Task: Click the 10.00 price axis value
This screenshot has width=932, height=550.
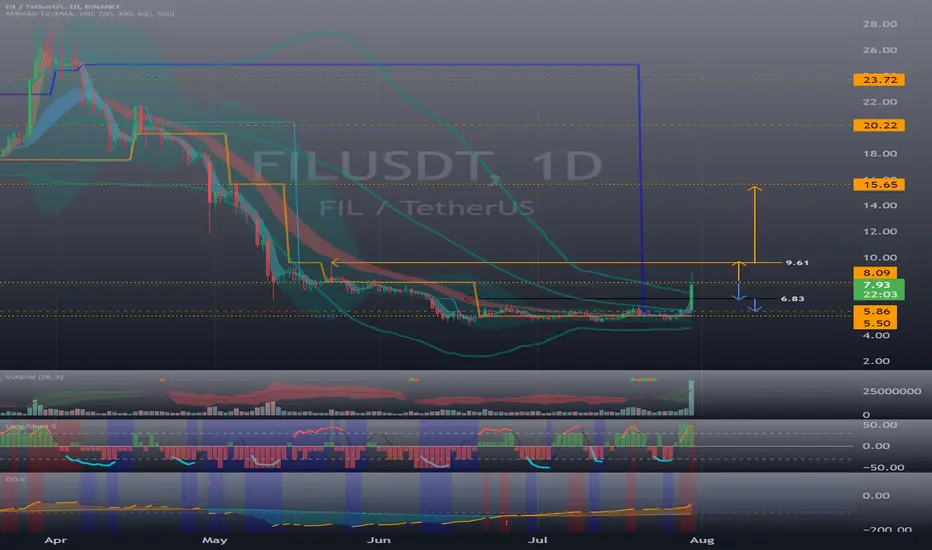Action: pos(880,257)
